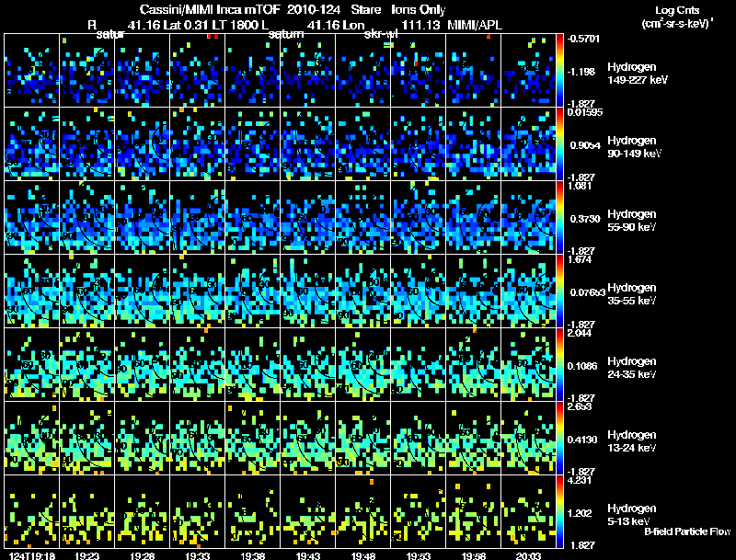Click the '0.1086' color scale value

pyautogui.click(x=582, y=366)
